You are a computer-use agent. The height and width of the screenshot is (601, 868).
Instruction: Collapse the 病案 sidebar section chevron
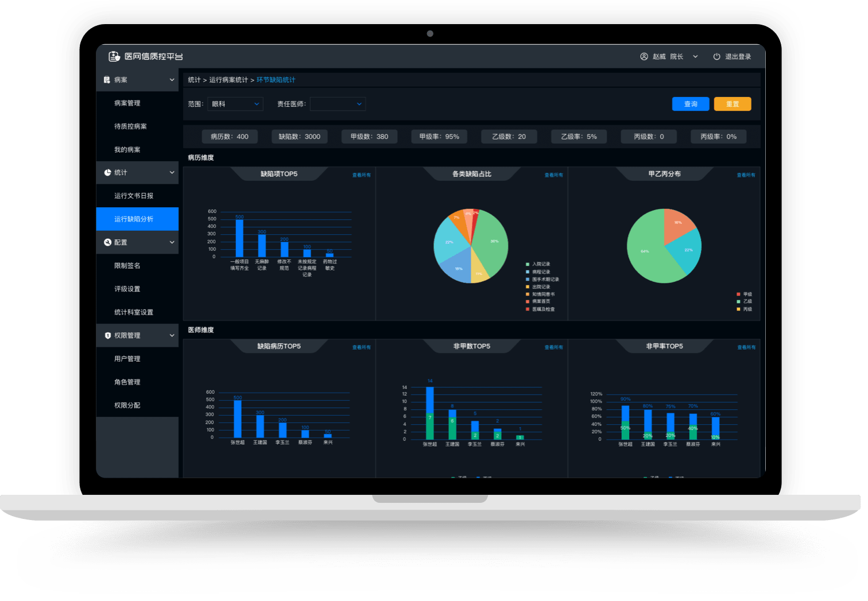(172, 80)
